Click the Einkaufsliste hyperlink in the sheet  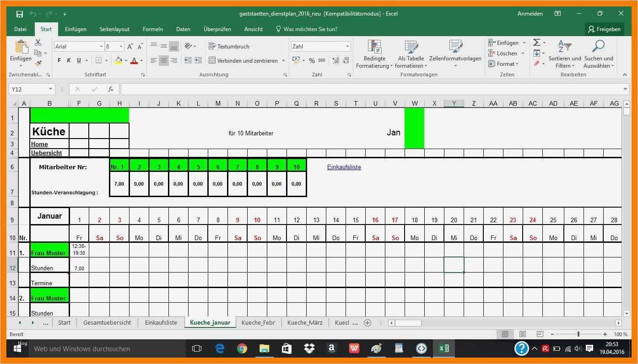[344, 167]
